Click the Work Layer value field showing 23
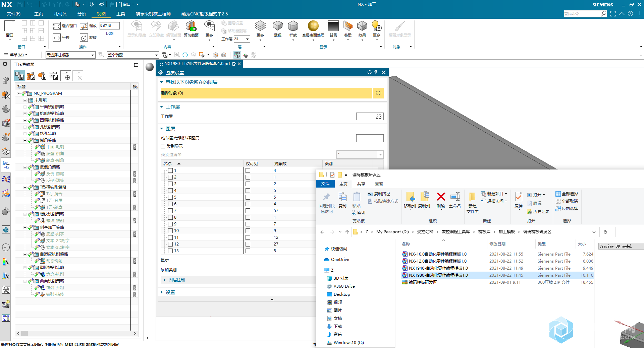The image size is (644, 348). click(x=370, y=117)
